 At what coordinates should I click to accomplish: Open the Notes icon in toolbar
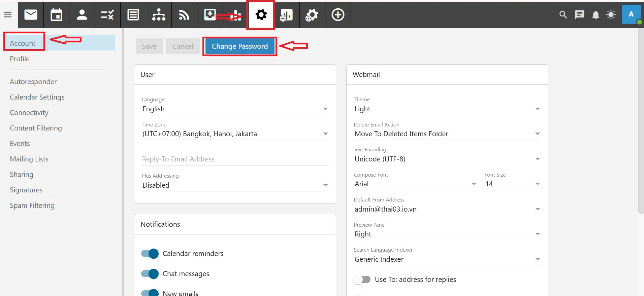tap(133, 15)
